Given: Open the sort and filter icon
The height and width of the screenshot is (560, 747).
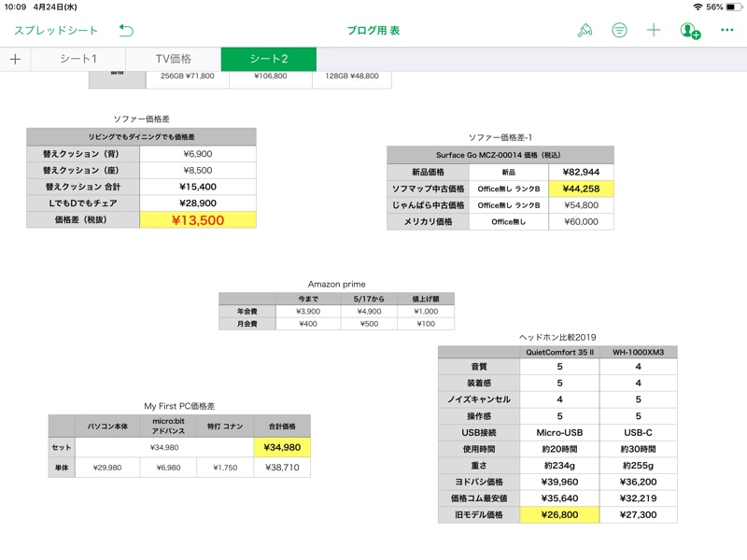Looking at the screenshot, I should pyautogui.click(x=619, y=31).
